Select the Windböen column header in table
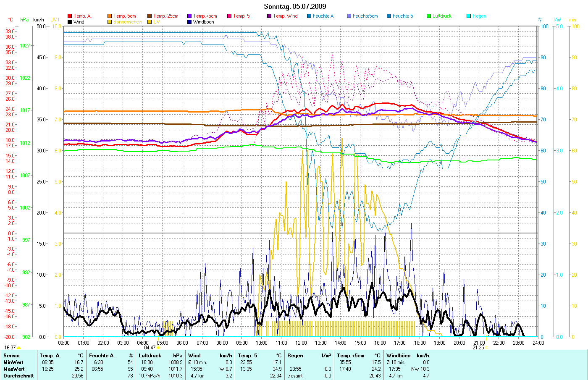This screenshot has height=380, width=588. [398, 356]
